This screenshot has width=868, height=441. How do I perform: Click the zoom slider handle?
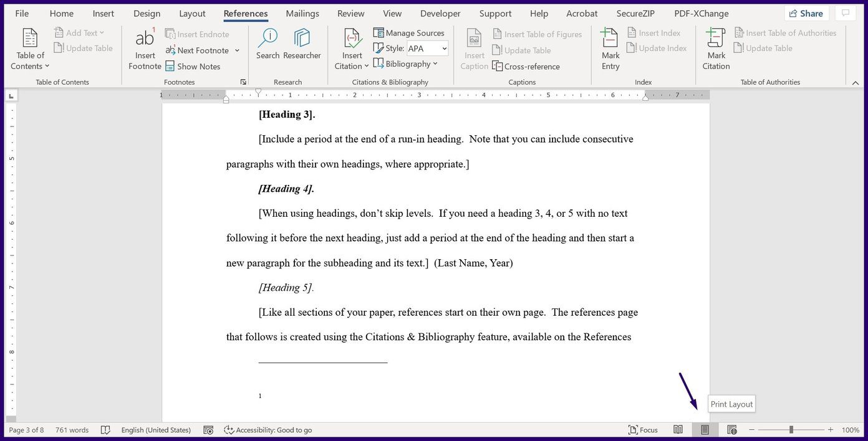click(x=791, y=430)
